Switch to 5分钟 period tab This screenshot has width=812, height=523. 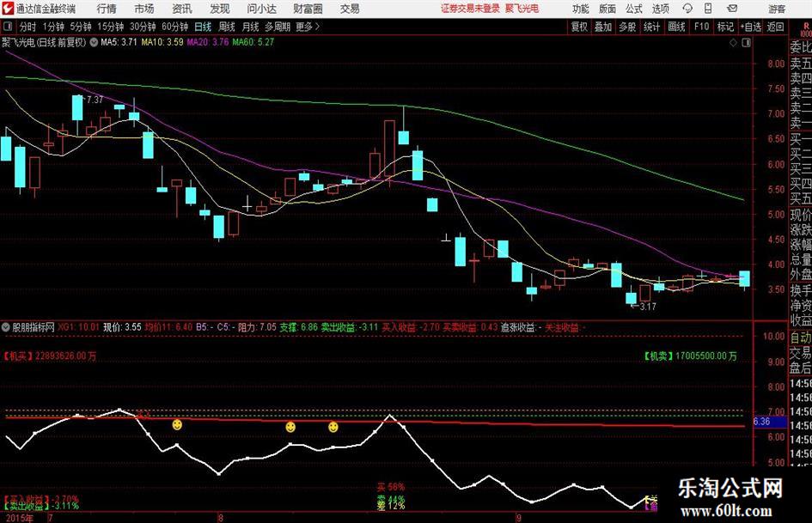[81, 27]
